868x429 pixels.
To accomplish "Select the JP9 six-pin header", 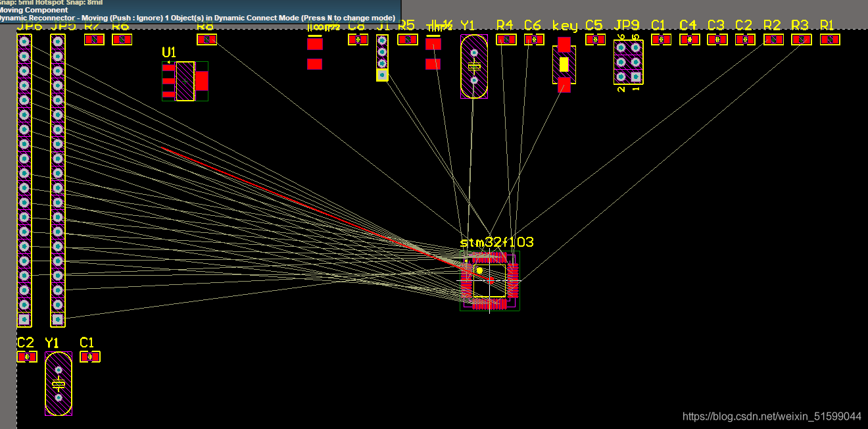I will (x=628, y=62).
